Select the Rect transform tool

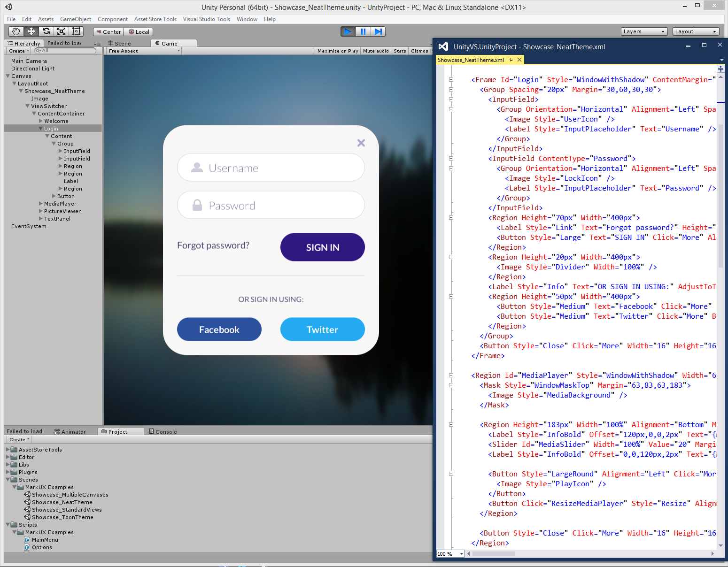point(76,31)
